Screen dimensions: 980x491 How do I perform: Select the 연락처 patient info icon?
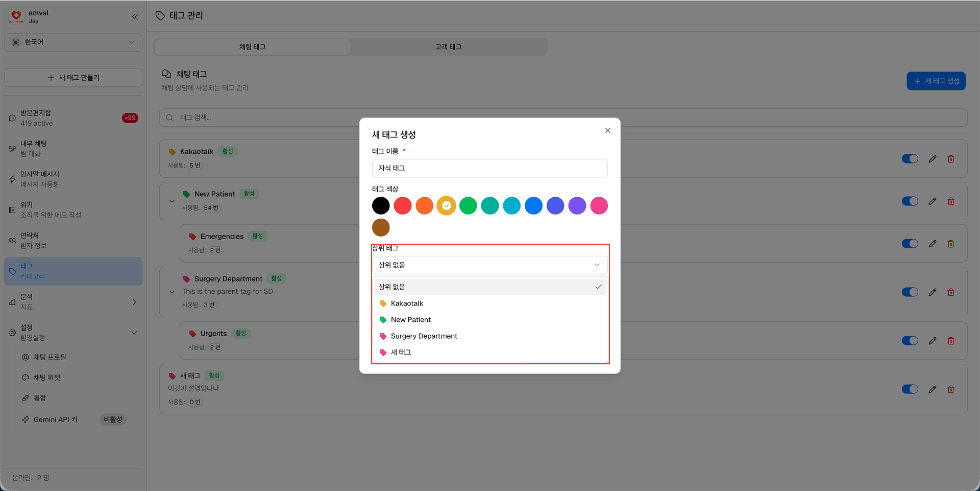pyautogui.click(x=12, y=240)
